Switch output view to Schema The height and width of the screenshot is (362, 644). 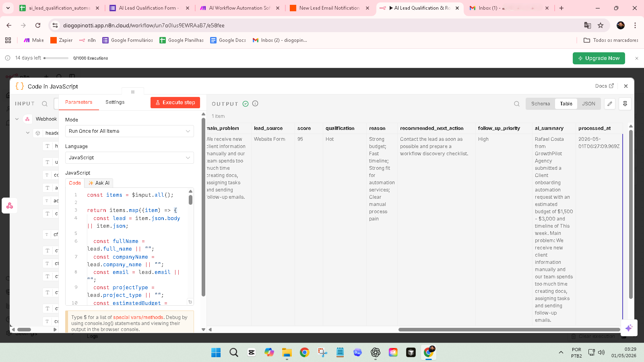click(x=541, y=104)
